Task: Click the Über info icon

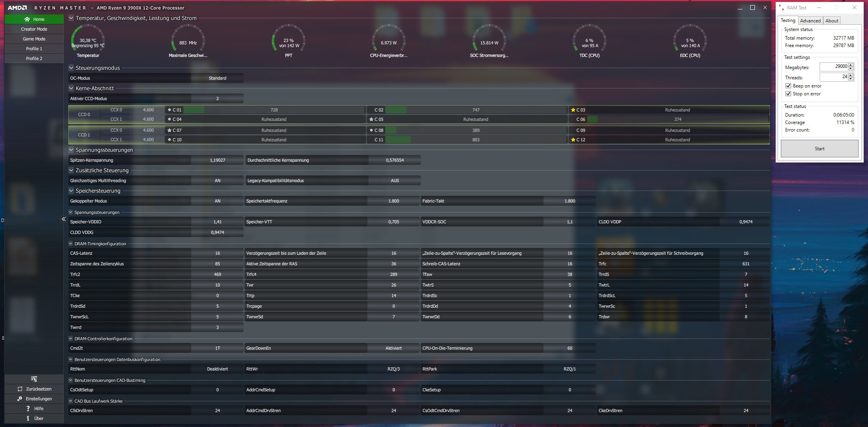Action: coord(28,418)
